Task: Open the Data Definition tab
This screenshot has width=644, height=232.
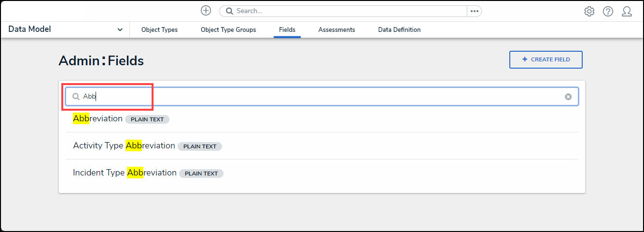Action: tap(399, 30)
